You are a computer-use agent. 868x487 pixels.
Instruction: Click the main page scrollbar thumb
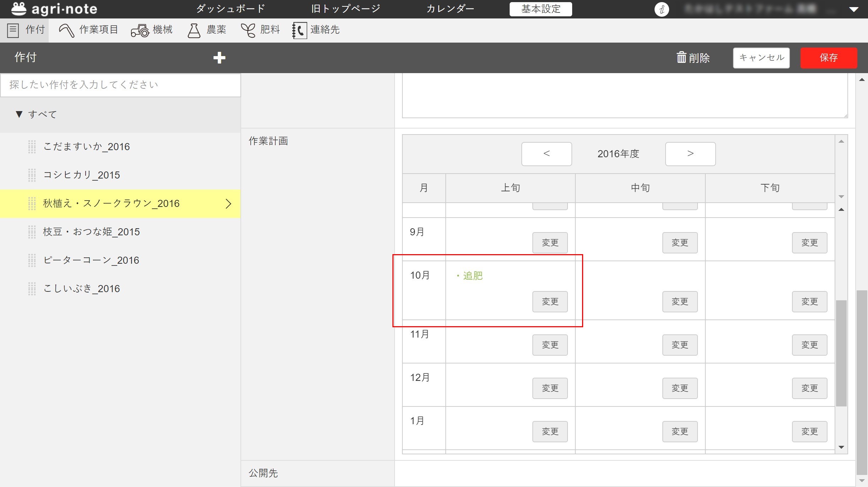tap(862, 382)
